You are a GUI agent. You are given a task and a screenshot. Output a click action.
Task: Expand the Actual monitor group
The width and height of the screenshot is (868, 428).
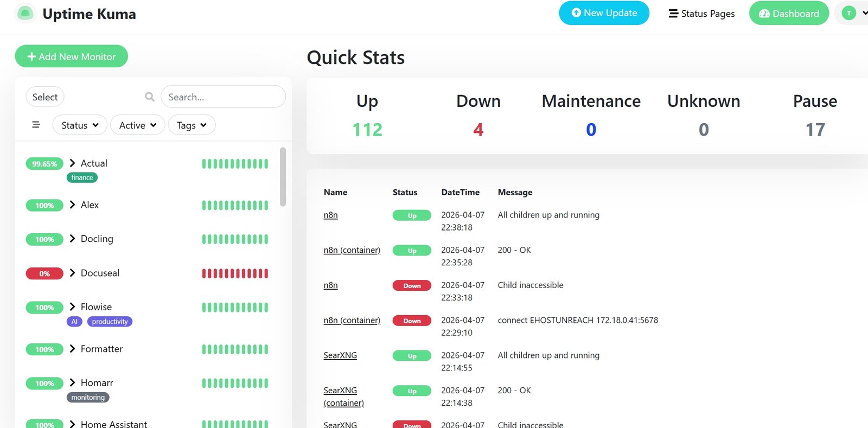click(x=72, y=163)
